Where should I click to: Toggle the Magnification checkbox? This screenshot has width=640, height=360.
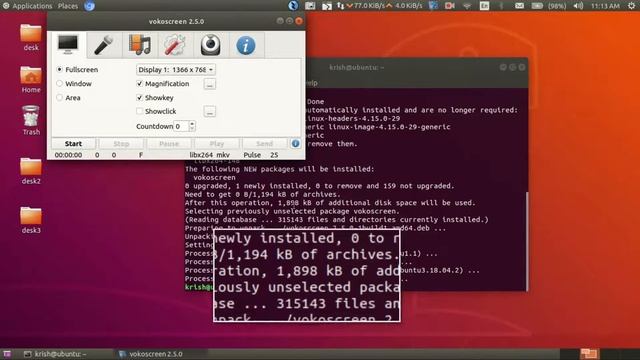pos(163,84)
